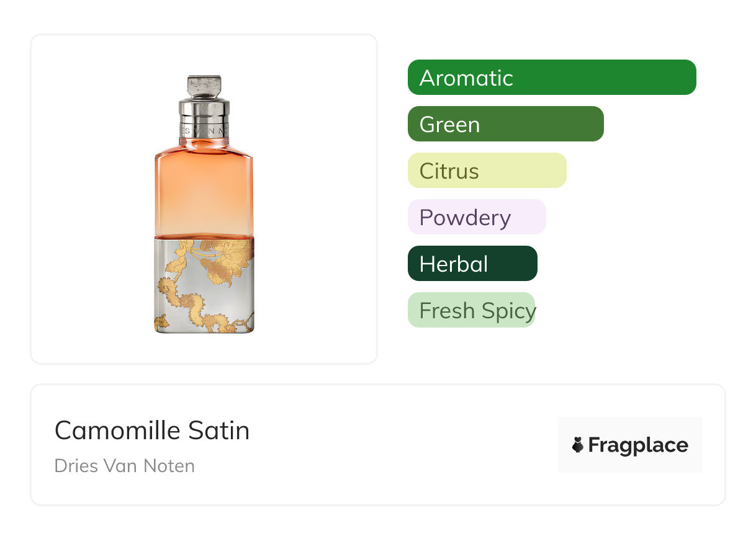The width and height of the screenshot is (756, 536).
Task: Select the Aromatic accord bar
Action: pyautogui.click(x=552, y=78)
